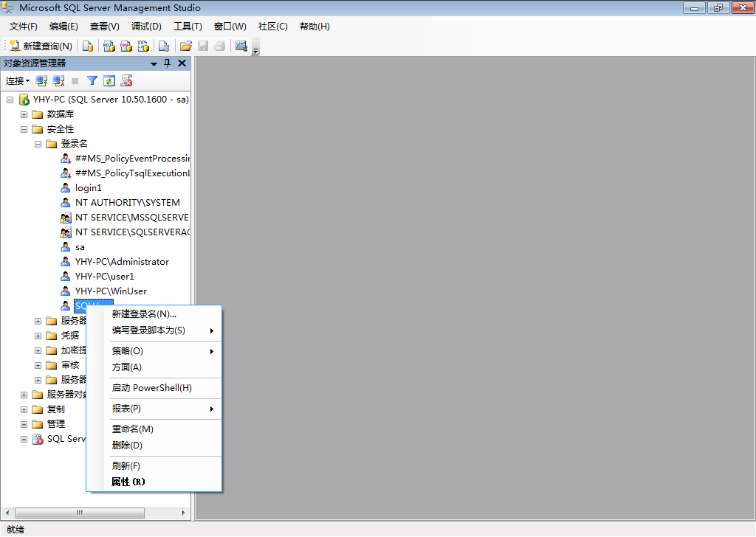Select NT SERVICE\MSSQLSERVER login

point(131,218)
